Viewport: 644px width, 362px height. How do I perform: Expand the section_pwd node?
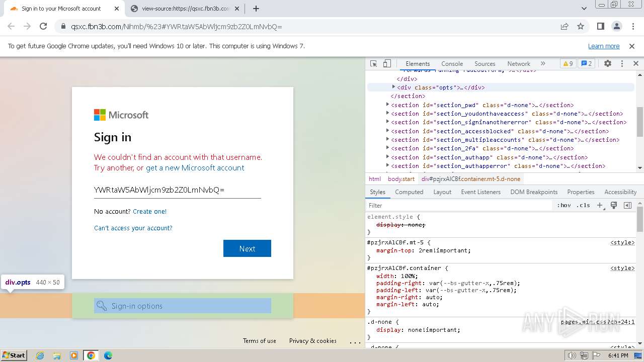pyautogui.click(x=387, y=105)
